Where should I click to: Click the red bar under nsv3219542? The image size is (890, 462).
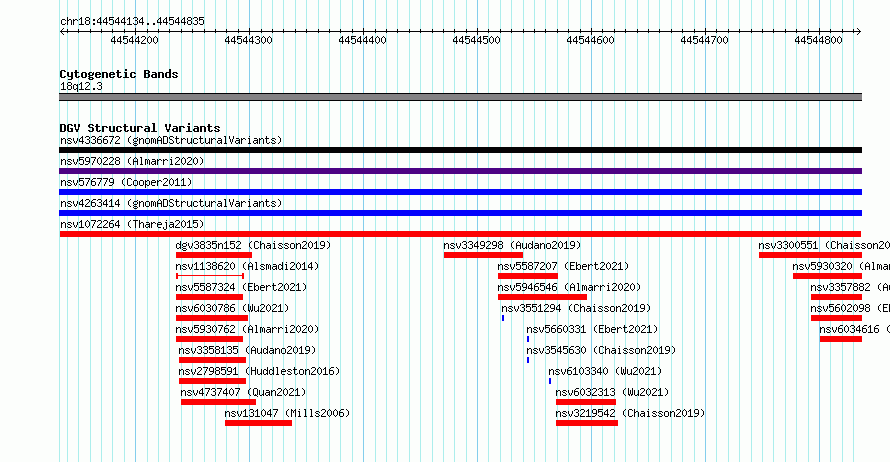[587, 423]
